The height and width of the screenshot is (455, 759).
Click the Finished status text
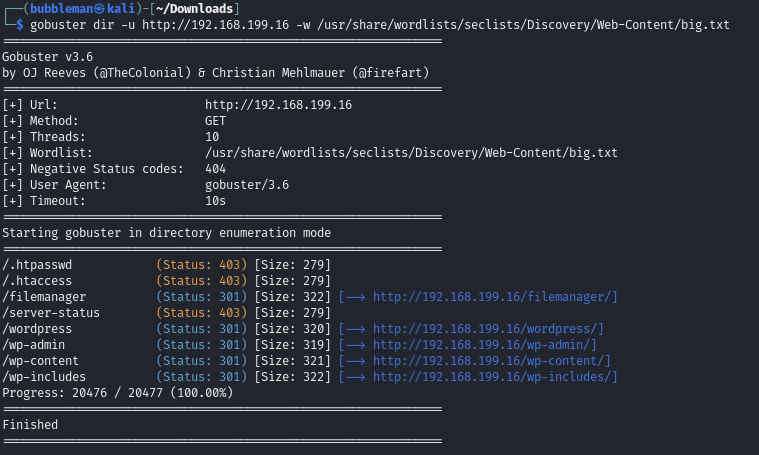30,425
